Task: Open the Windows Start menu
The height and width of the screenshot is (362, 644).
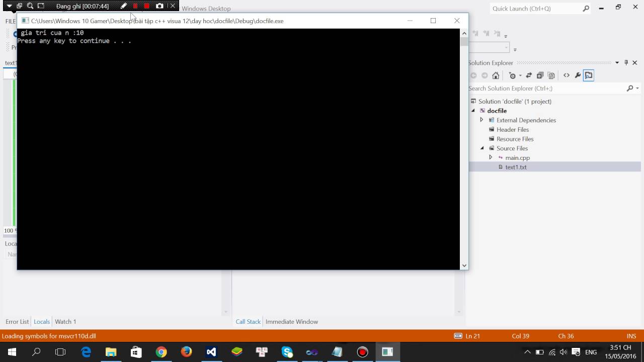Action: click(x=12, y=352)
